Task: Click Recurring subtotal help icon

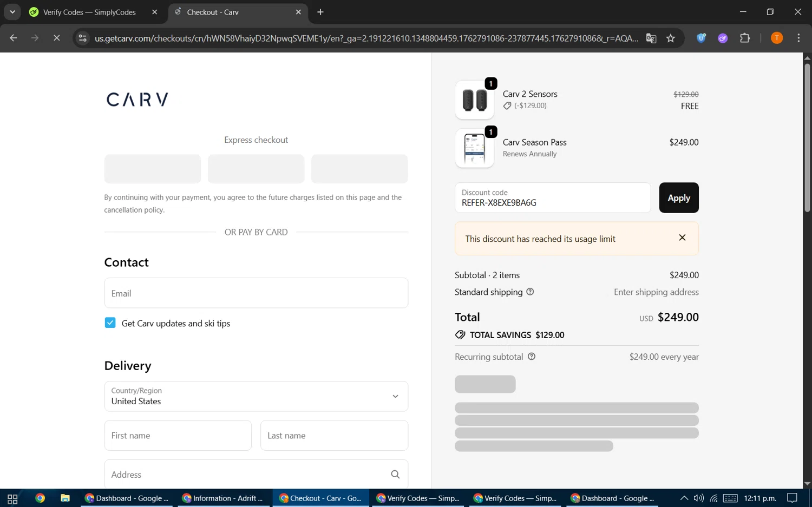Action: [532, 357]
